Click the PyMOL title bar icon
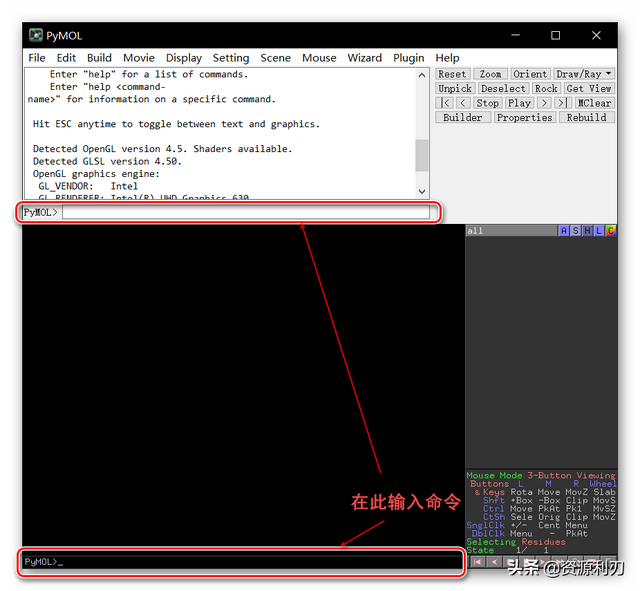640x591 pixels. tap(36, 35)
